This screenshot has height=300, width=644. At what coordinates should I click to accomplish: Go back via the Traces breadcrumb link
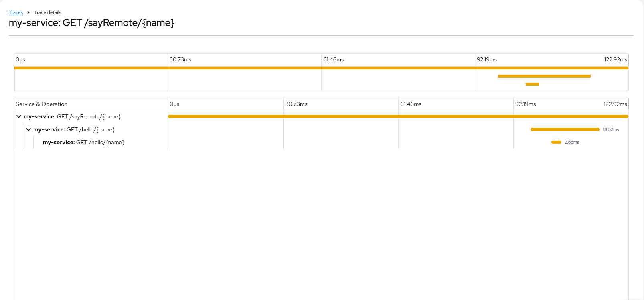point(16,12)
